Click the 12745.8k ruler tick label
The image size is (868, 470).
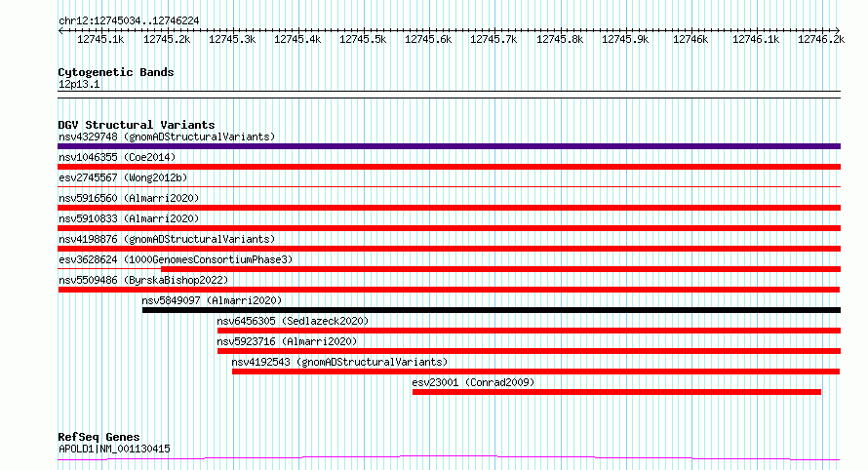click(x=560, y=39)
